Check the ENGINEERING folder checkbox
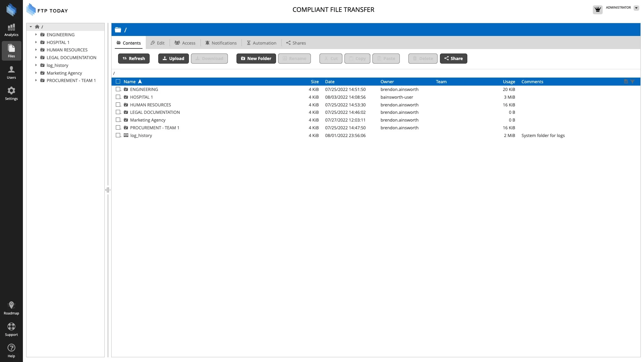The width and height of the screenshot is (644, 362). 118,89
